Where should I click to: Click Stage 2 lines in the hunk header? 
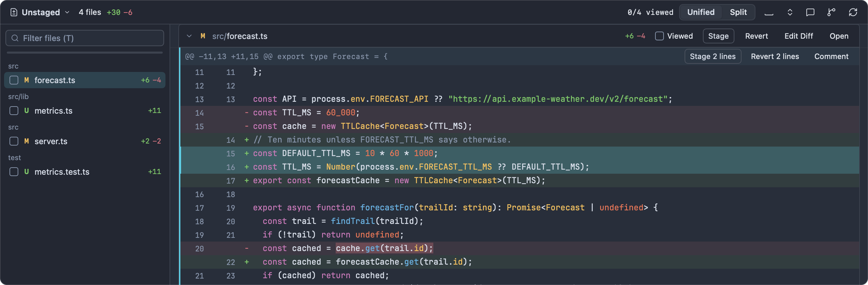coord(713,56)
